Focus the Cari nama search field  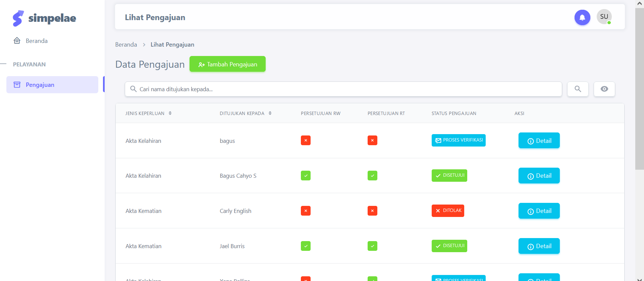pos(345,89)
